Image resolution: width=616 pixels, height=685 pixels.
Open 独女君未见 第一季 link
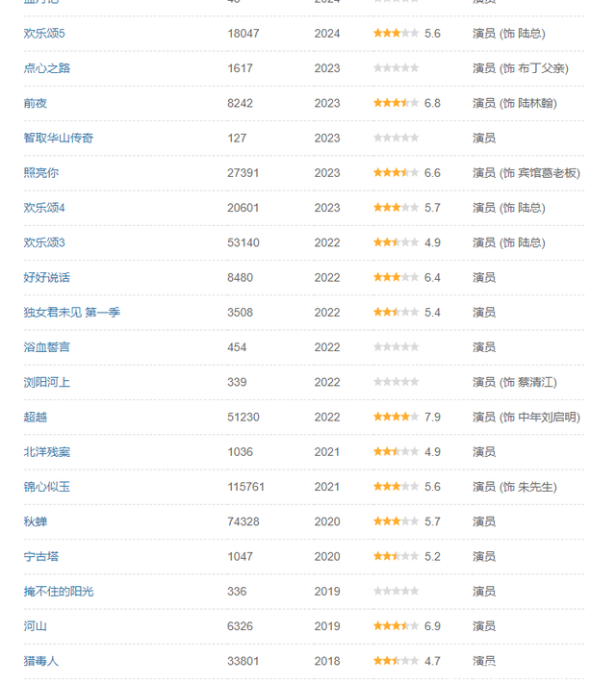(72, 313)
